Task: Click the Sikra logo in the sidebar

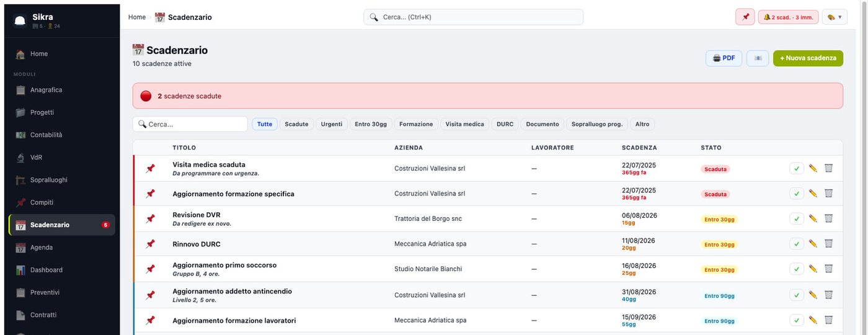Action: (x=20, y=20)
